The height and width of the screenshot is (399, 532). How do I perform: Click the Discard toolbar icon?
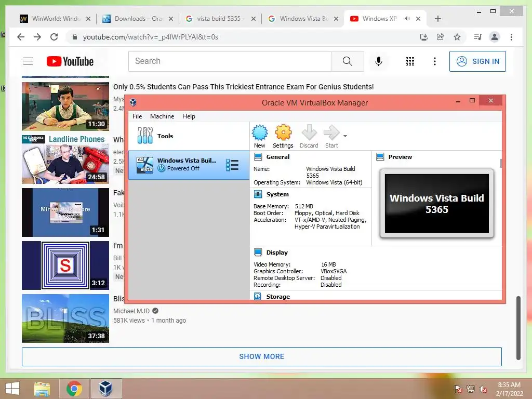point(309,137)
